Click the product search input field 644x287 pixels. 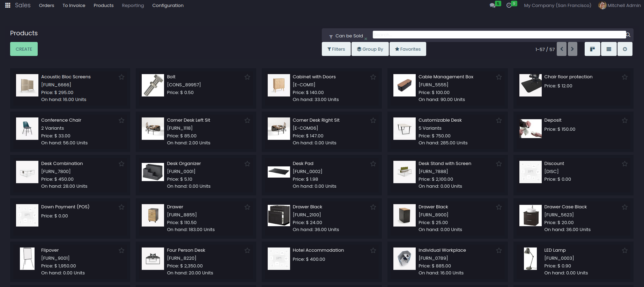tap(499, 35)
